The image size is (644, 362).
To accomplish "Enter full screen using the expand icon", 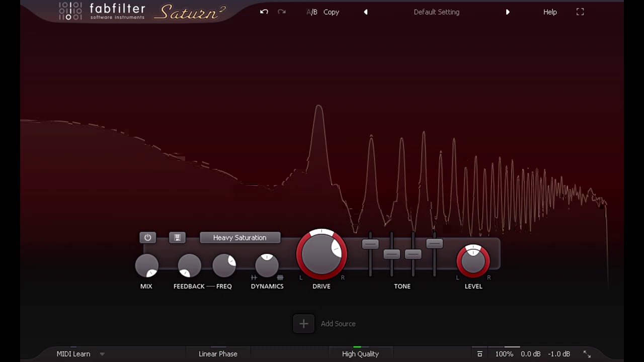I will [580, 12].
